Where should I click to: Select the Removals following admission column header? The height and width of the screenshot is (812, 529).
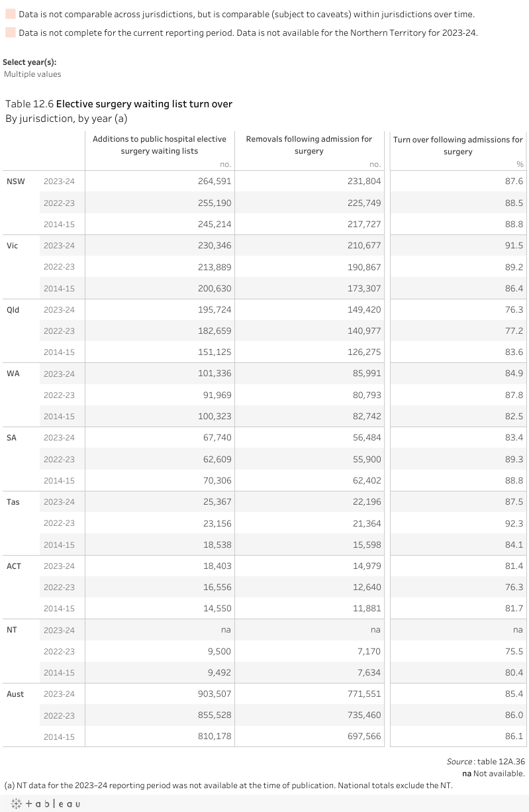[x=309, y=145]
